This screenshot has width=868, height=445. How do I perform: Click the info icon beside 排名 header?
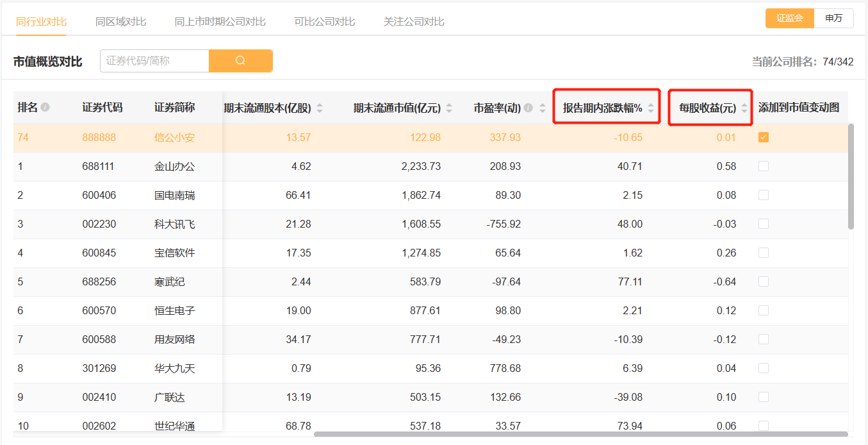click(x=45, y=108)
